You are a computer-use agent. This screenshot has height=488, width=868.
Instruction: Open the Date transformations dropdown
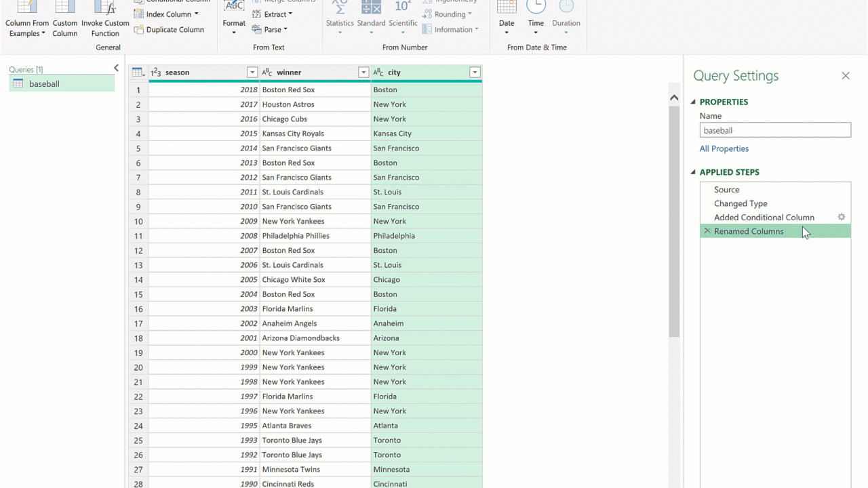[x=507, y=20]
